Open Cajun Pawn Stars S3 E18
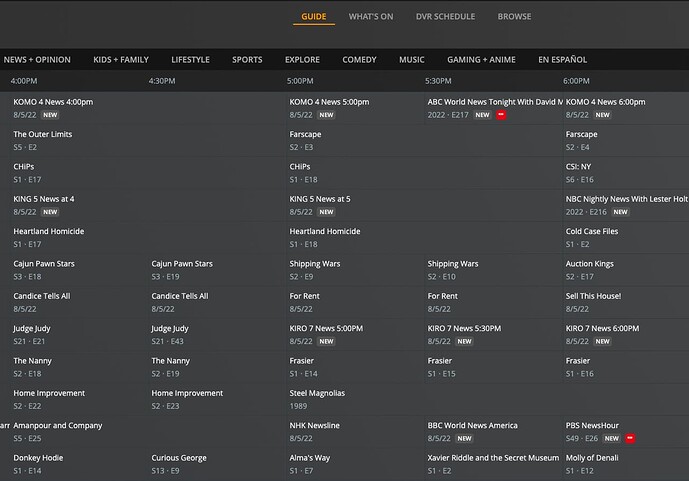 (79, 270)
